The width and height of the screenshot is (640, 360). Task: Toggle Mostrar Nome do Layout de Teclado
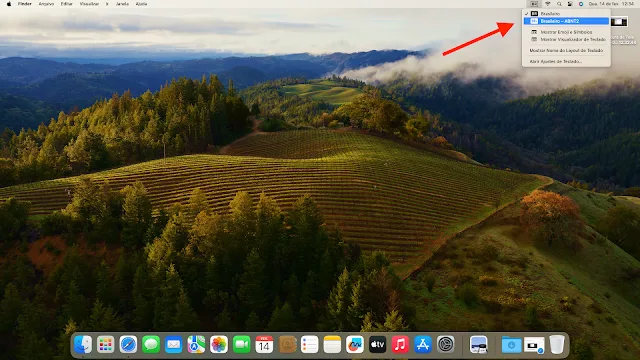[566, 50]
